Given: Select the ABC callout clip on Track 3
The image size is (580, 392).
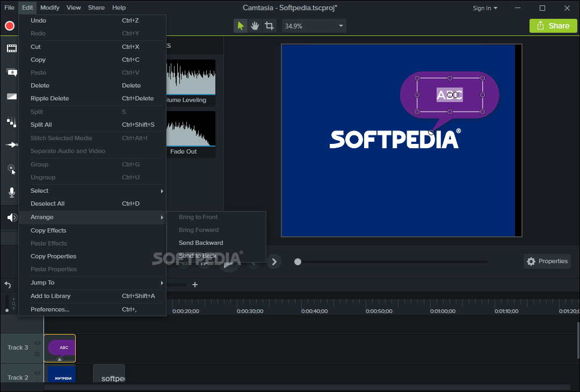Looking at the screenshot, I should 60,348.
